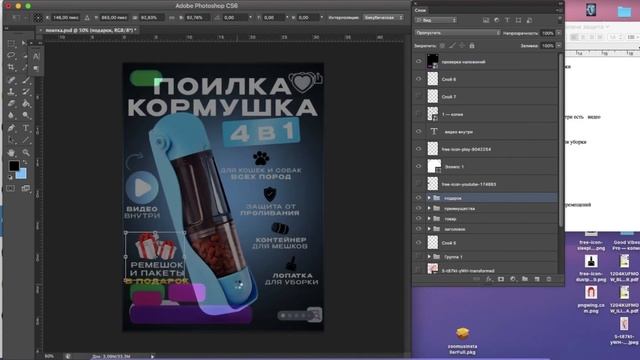
Task: Select the Clone Stamp tool
Action: click(11, 91)
